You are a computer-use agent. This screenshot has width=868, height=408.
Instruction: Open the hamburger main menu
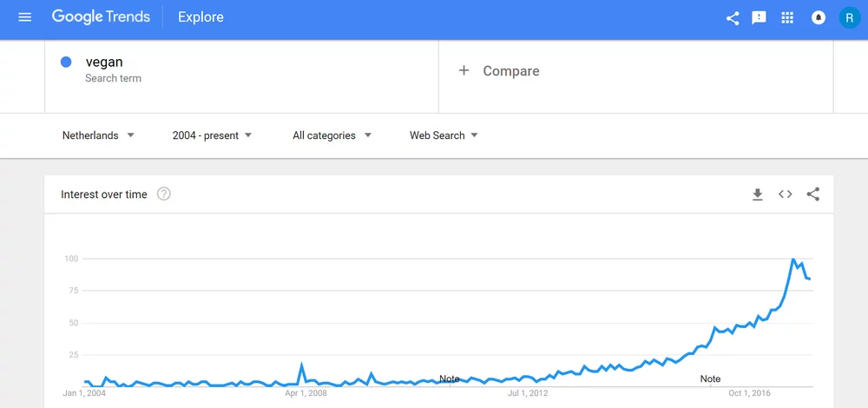(24, 17)
